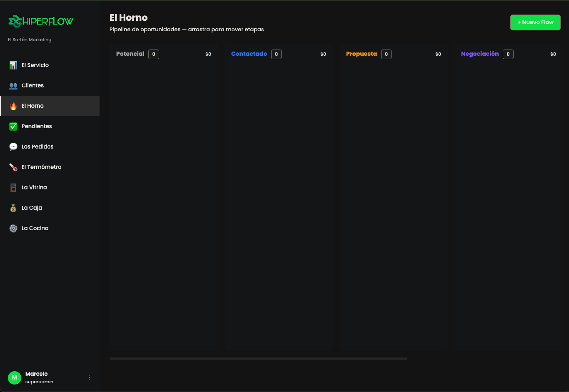Open the Pendientes page
569x392 pixels.
click(50, 127)
